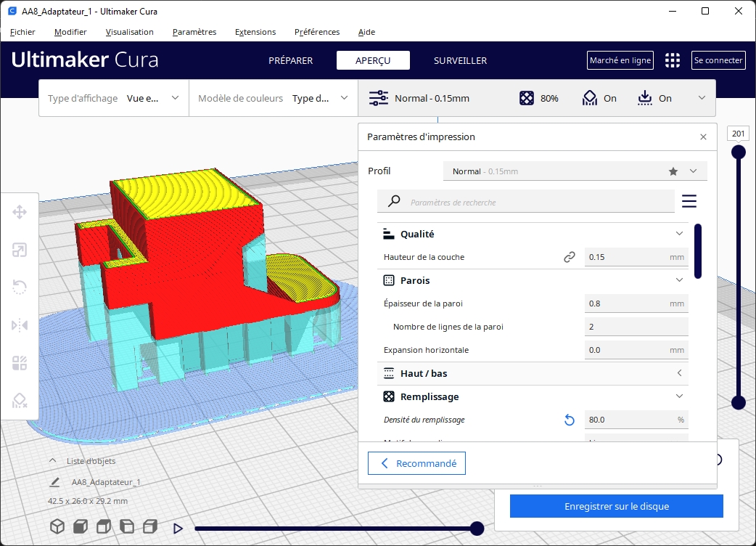The height and width of the screenshot is (546, 756).
Task: Reset infill density with the revert arrow
Action: tap(570, 420)
